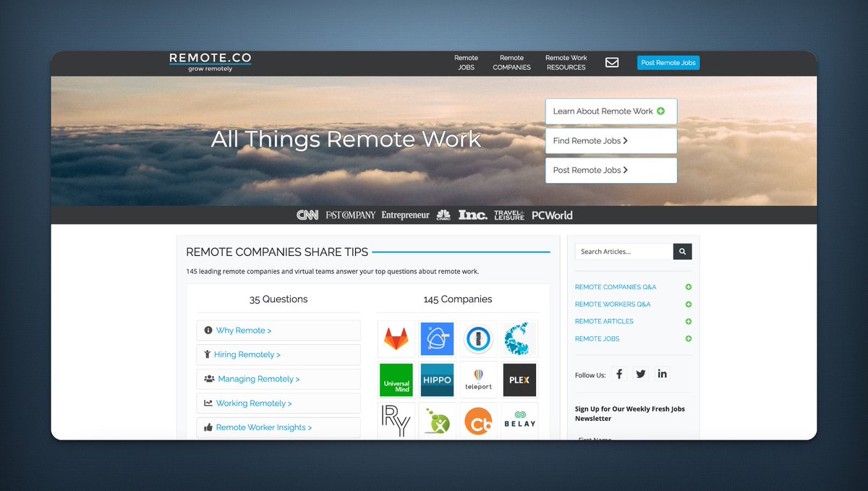This screenshot has height=491, width=868.
Task: Open the teal dotted globe company logo
Action: click(x=519, y=339)
